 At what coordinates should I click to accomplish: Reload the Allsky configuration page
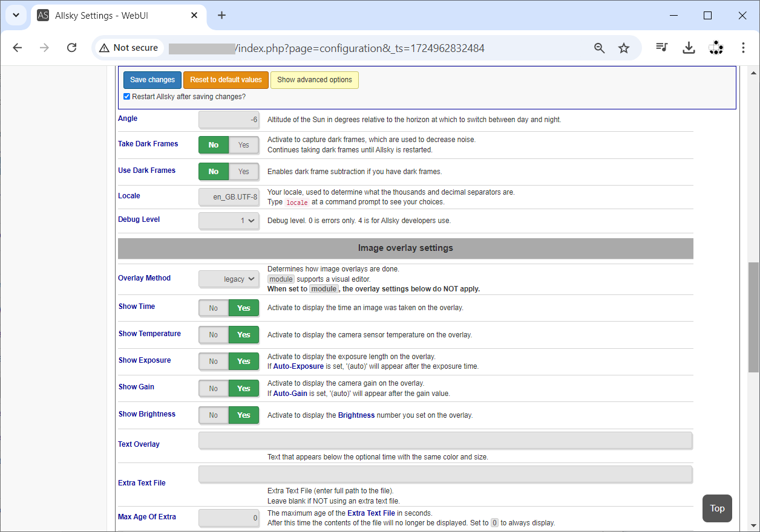(71, 48)
